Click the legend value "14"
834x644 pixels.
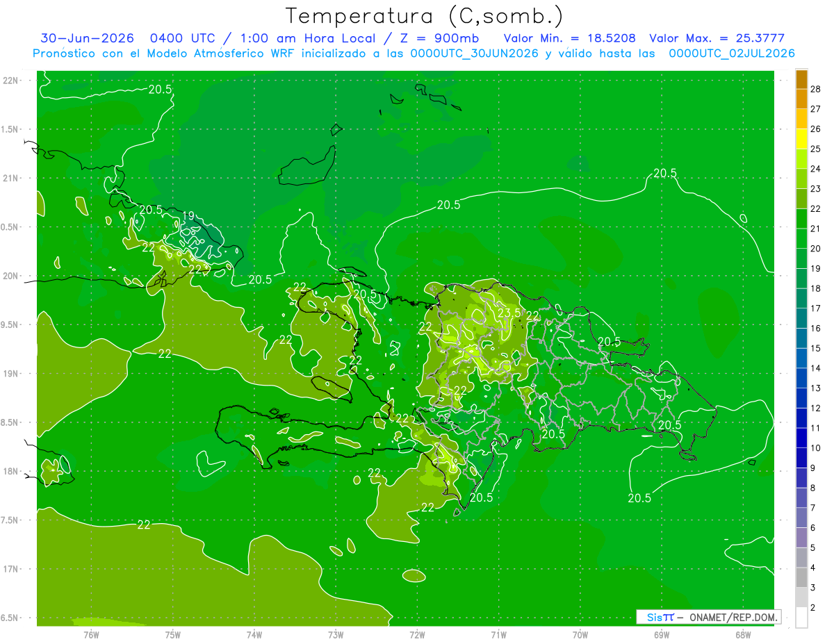click(x=816, y=368)
